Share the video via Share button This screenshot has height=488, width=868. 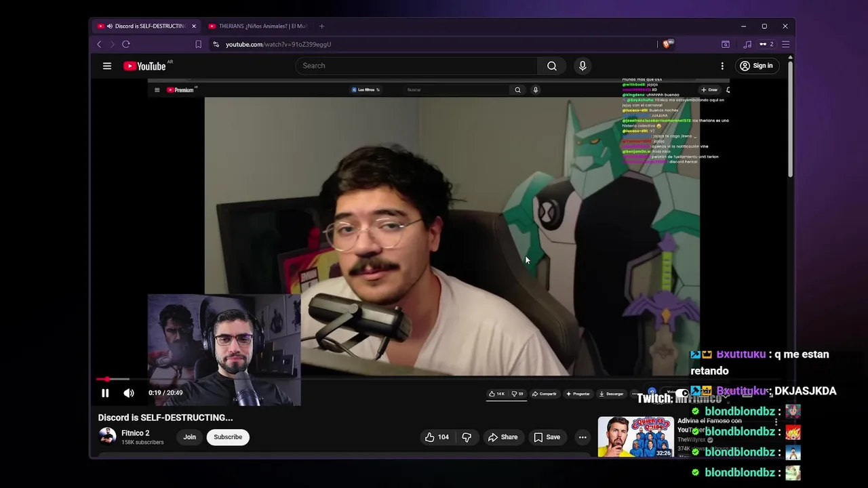click(503, 437)
